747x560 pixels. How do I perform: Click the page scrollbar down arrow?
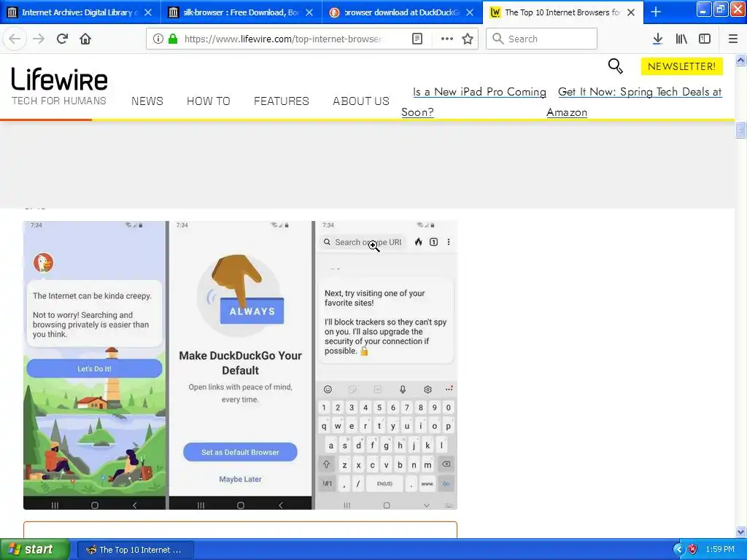tap(740, 532)
